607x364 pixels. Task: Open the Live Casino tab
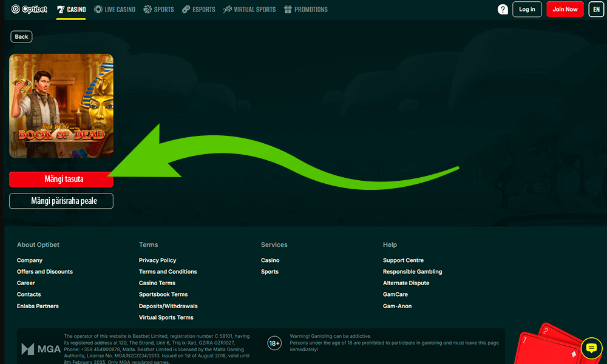pos(115,10)
